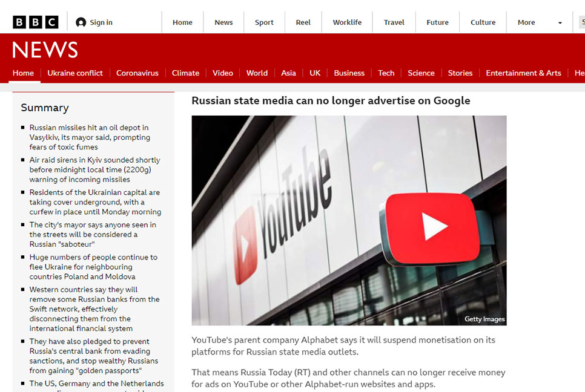
Task: Open the Coronavirus tab
Action: (x=137, y=73)
